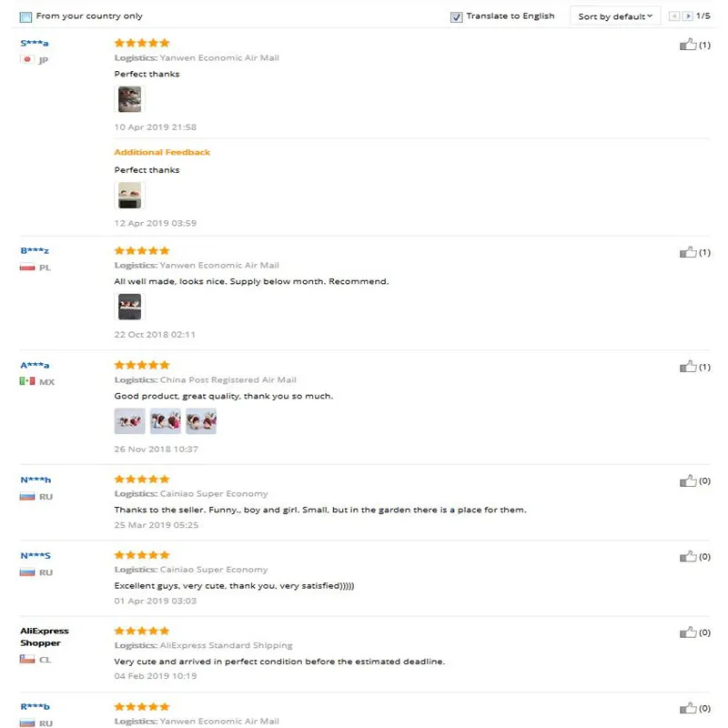Go to previous reviews page arrow

point(674,16)
